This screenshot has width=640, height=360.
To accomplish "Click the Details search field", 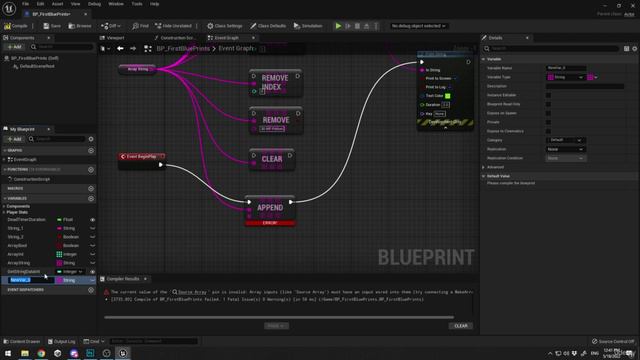I will click(551, 49).
